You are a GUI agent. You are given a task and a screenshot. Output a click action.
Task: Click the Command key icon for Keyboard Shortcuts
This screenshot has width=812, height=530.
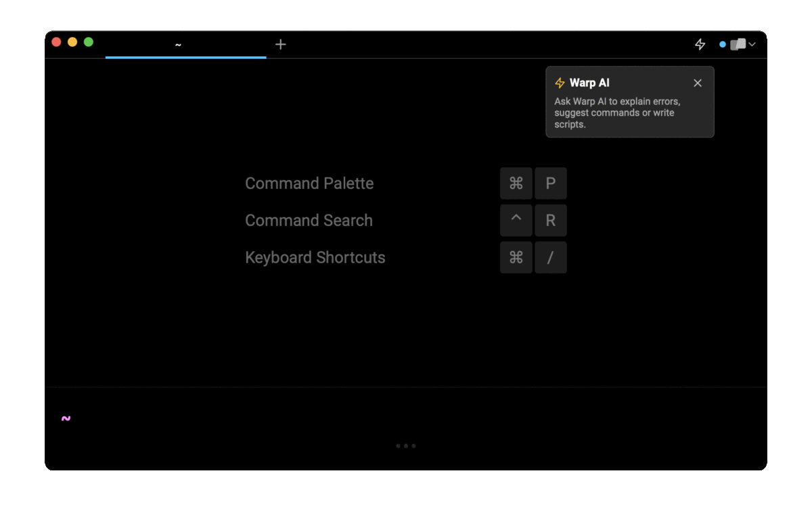click(x=516, y=257)
